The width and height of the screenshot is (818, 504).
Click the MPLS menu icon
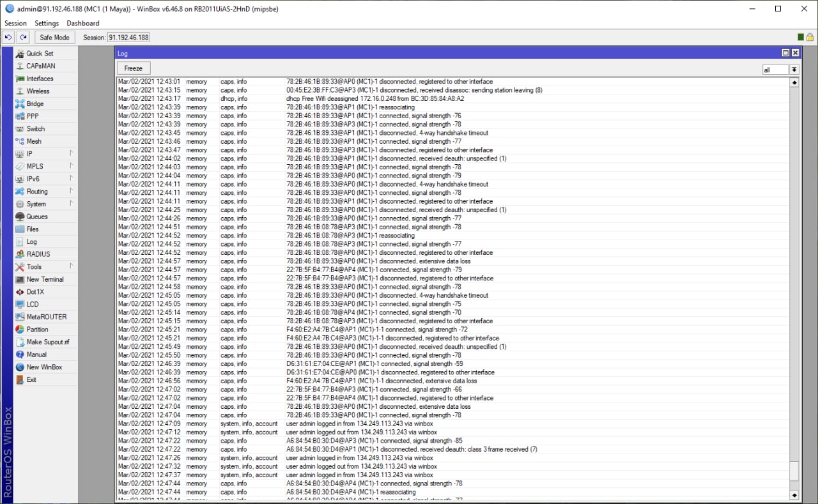coord(20,167)
